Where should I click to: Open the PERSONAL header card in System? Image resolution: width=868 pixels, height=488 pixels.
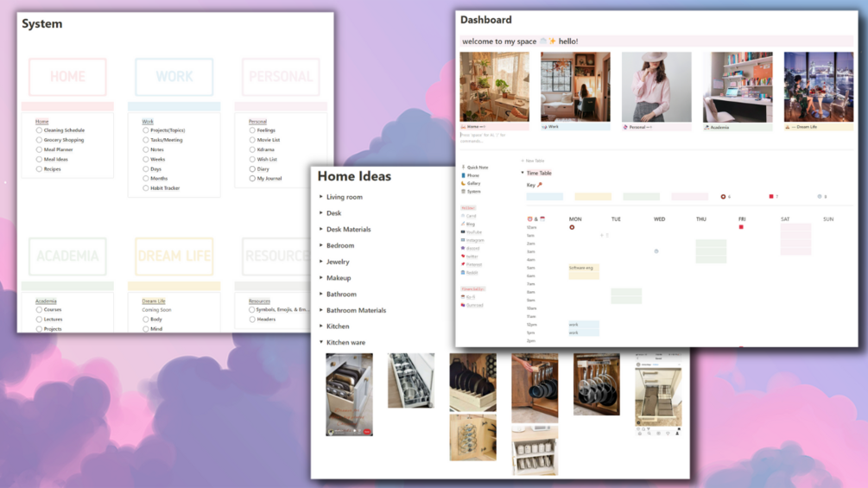[281, 77]
